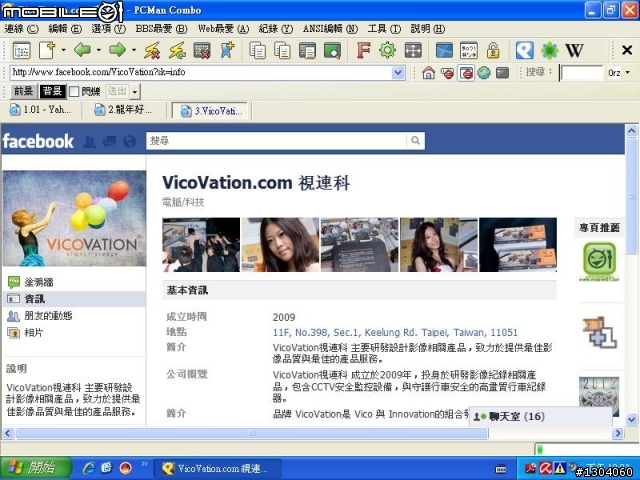Image resolution: width=640 pixels, height=480 pixels.
Task: Launch Internet Explorer from quick launch
Action: (x=89, y=468)
